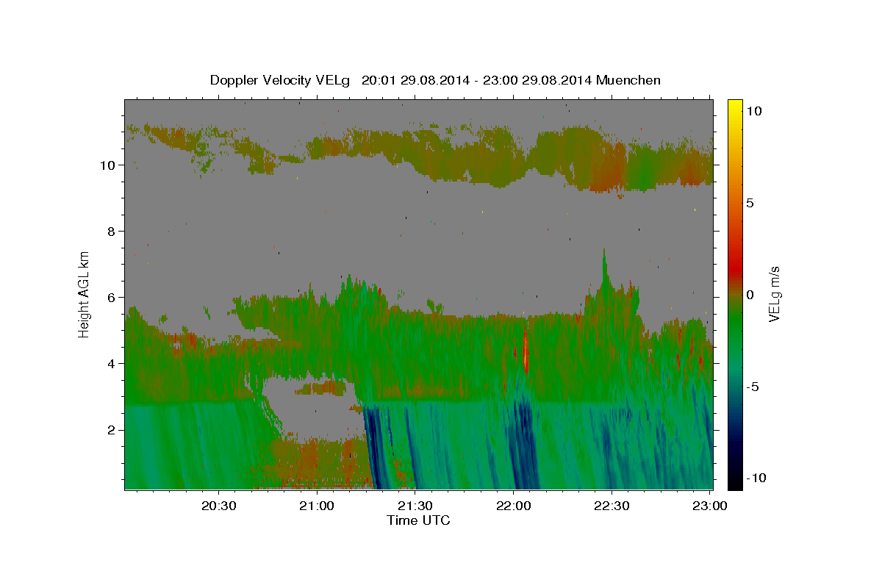Image resolution: width=882 pixels, height=588 pixels.
Task: Click the colorbar label '5'
Action: [750, 203]
